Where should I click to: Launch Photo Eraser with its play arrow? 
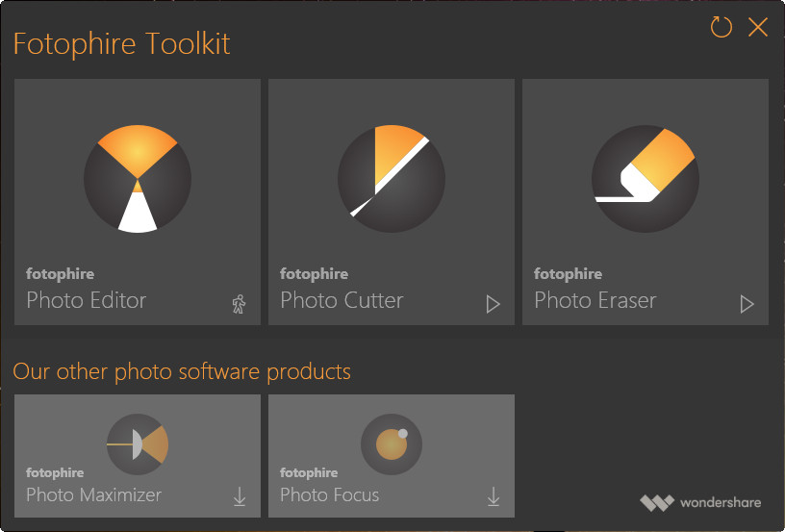(x=747, y=304)
